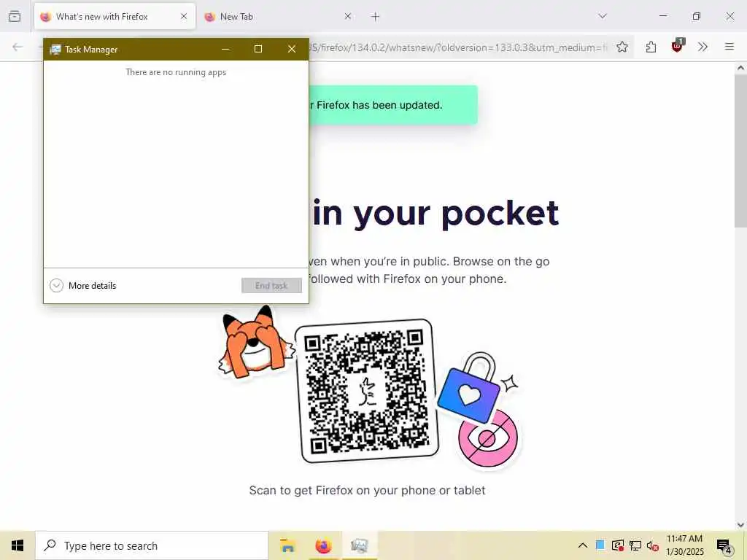Open File Explorer from the taskbar
This screenshot has width=747, height=560.
coord(287,545)
